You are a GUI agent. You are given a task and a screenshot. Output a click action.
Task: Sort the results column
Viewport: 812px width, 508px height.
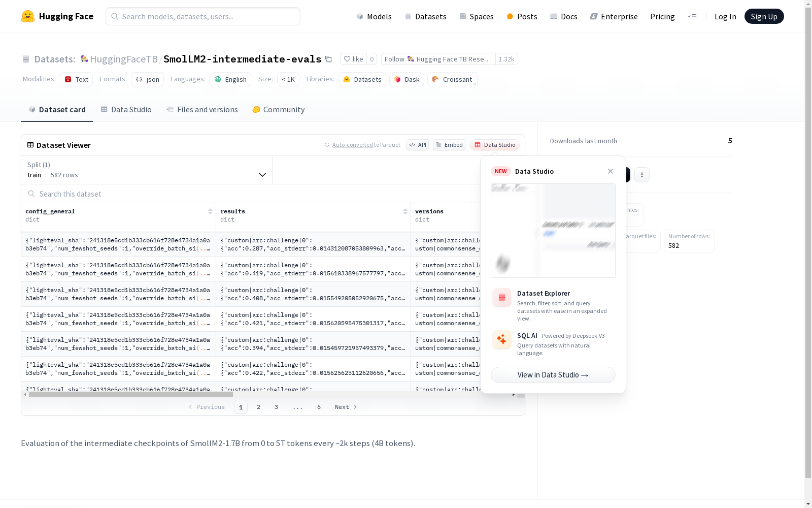[x=405, y=211]
